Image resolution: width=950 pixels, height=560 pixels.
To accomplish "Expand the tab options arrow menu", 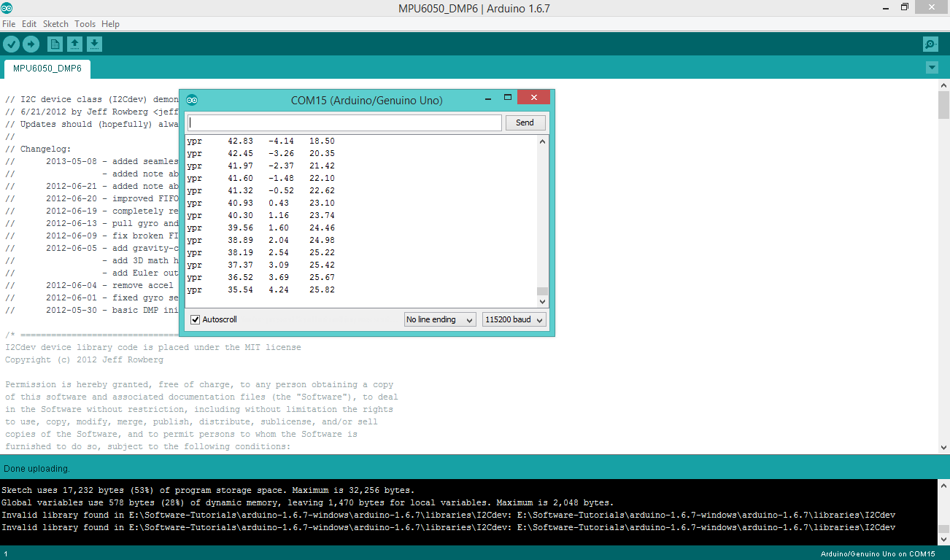I will (x=931, y=68).
